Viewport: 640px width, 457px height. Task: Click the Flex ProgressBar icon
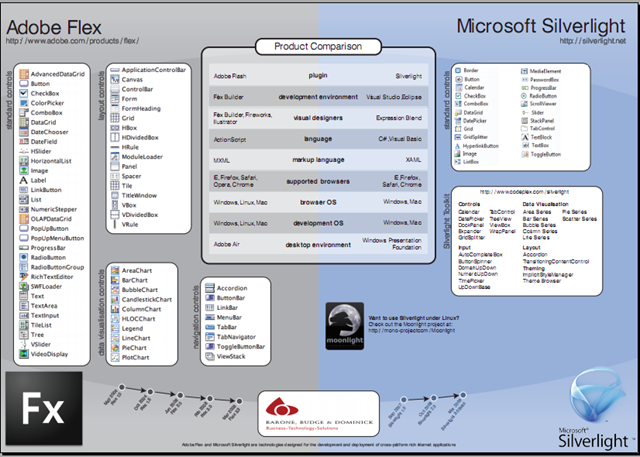click(24, 248)
